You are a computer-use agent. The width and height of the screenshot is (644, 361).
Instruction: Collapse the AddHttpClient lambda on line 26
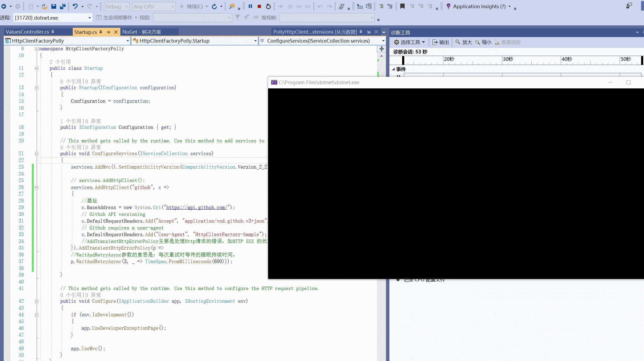click(x=37, y=187)
